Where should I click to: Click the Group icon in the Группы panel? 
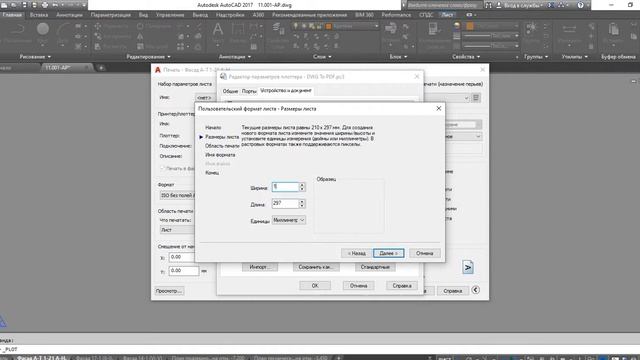pos(531,29)
